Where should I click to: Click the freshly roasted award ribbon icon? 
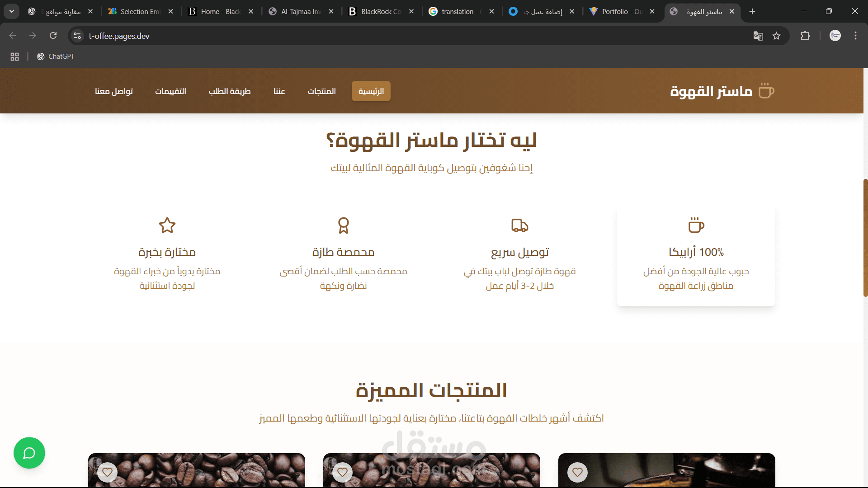[x=344, y=225]
